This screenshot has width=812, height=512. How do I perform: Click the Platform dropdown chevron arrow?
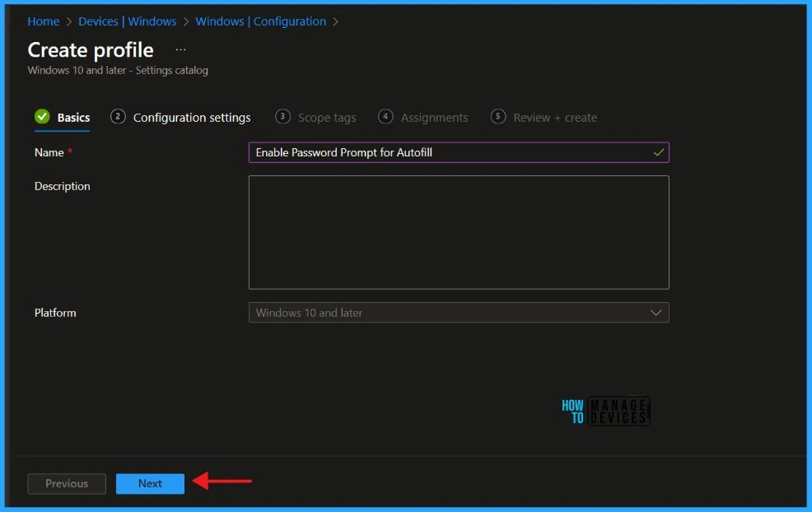point(656,313)
